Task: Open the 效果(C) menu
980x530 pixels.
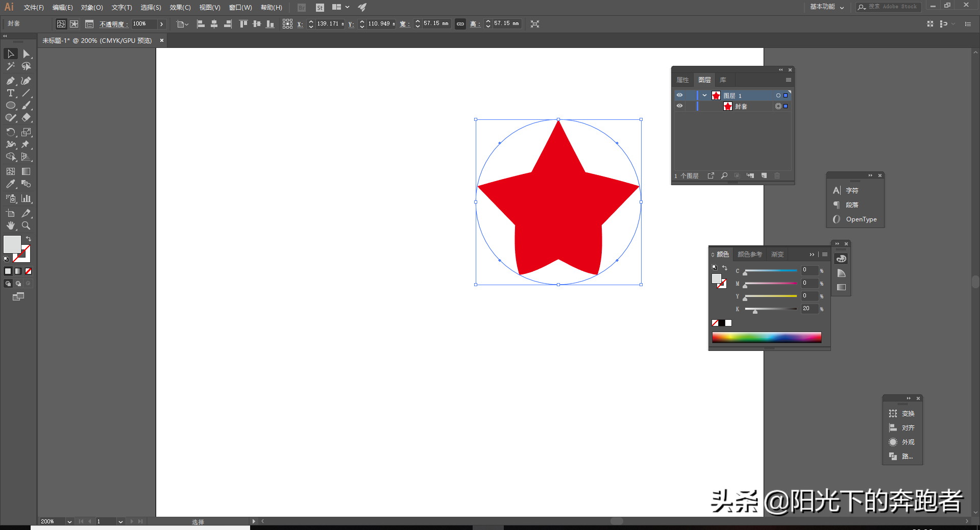Action: (x=180, y=8)
